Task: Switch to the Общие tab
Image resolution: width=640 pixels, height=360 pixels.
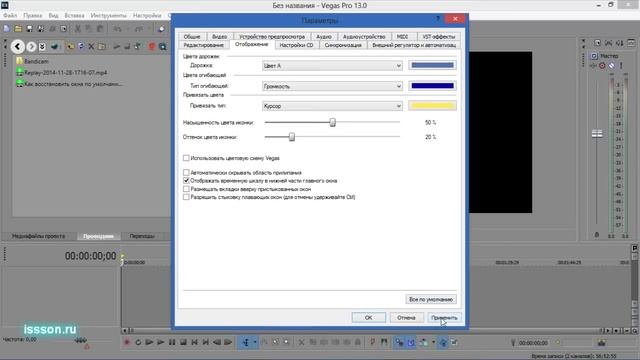Action: click(192, 36)
